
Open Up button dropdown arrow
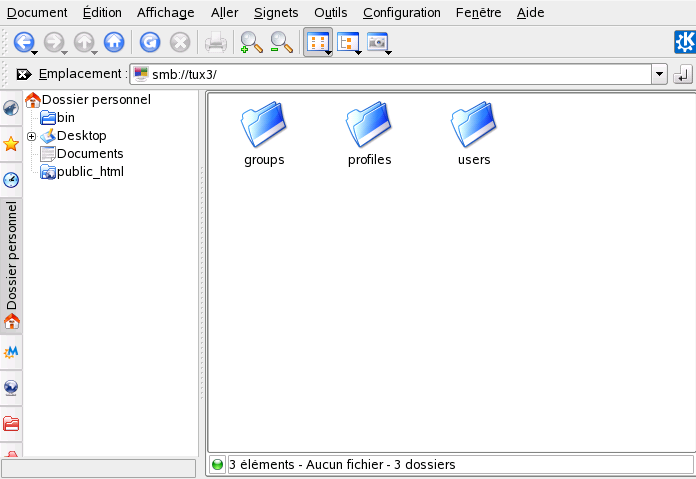(x=95, y=53)
